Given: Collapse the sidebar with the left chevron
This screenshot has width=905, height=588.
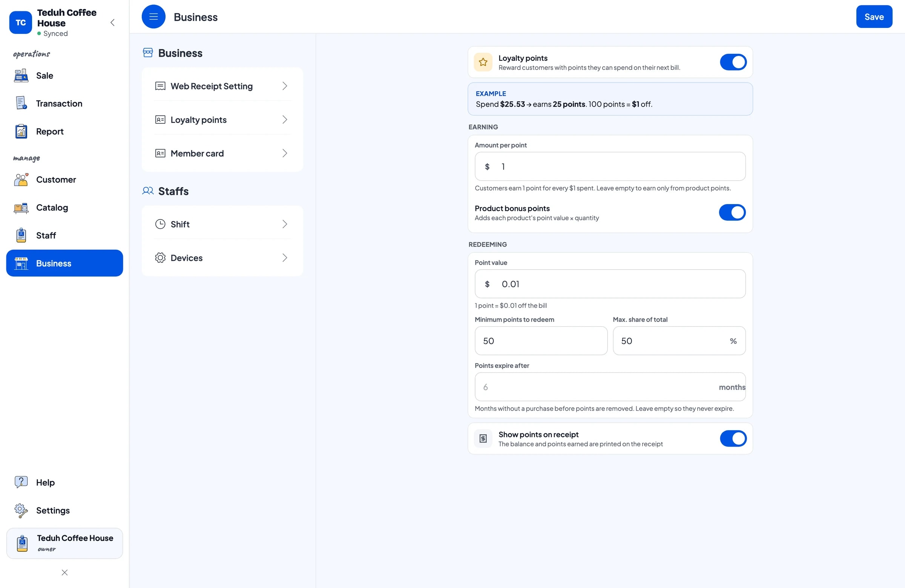Looking at the screenshot, I should coord(112,22).
